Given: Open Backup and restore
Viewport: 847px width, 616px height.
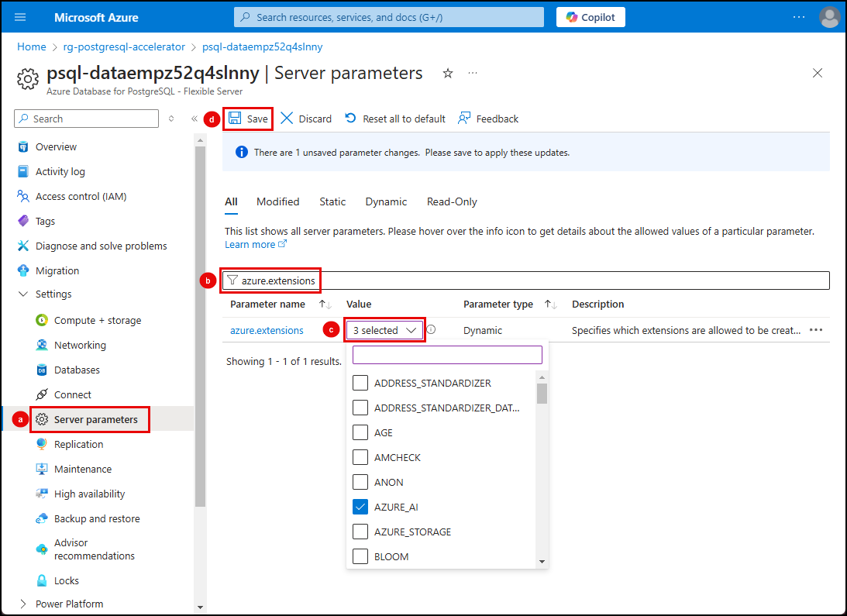Looking at the screenshot, I should coord(97,518).
